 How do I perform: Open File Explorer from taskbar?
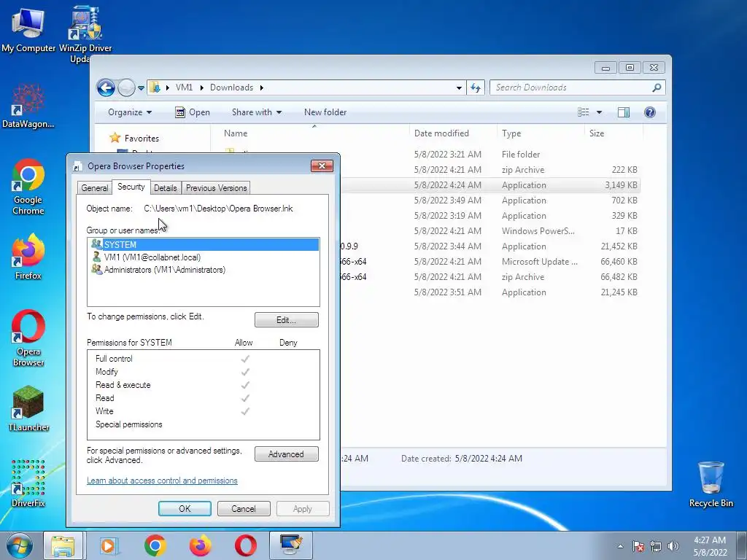click(63, 545)
